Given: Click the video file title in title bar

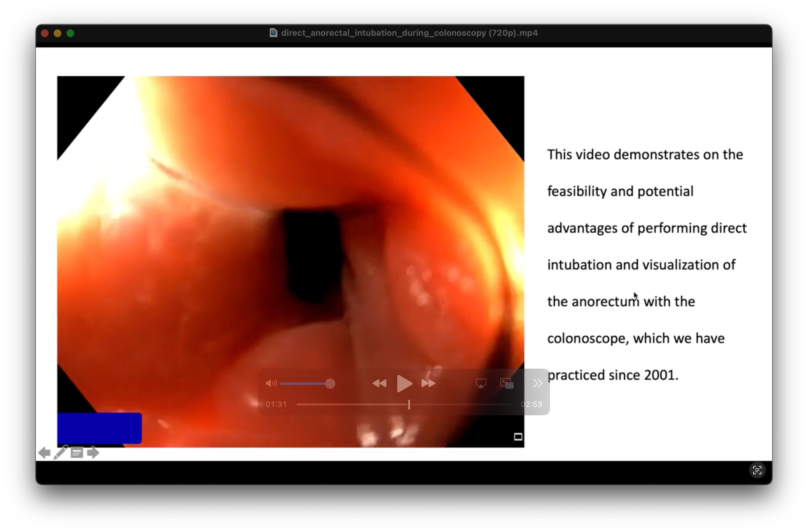Looking at the screenshot, I should [x=409, y=33].
